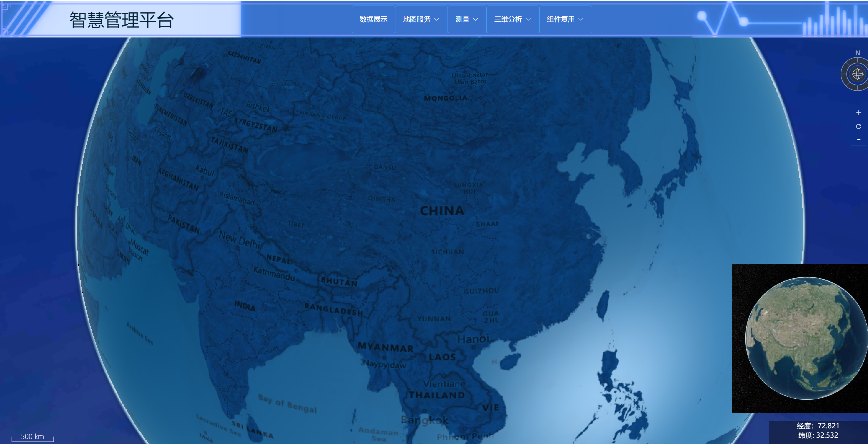Click the chevron next to 组件复用
The image size is (868, 444).
(581, 20)
